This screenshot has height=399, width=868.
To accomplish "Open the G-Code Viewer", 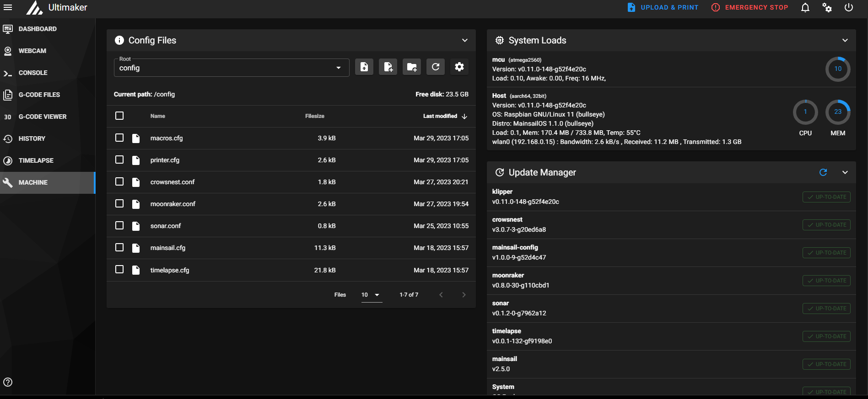I will coord(48,117).
